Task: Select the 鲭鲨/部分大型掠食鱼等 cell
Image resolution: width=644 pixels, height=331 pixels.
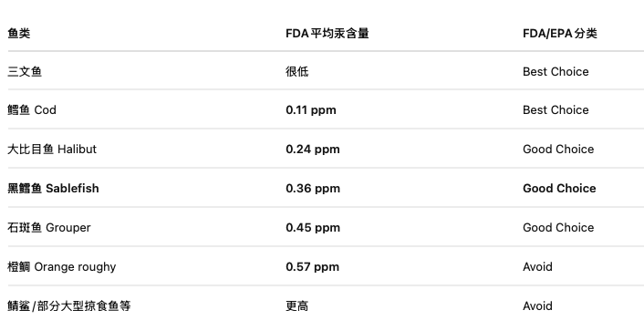Action: pyautogui.click(x=69, y=306)
